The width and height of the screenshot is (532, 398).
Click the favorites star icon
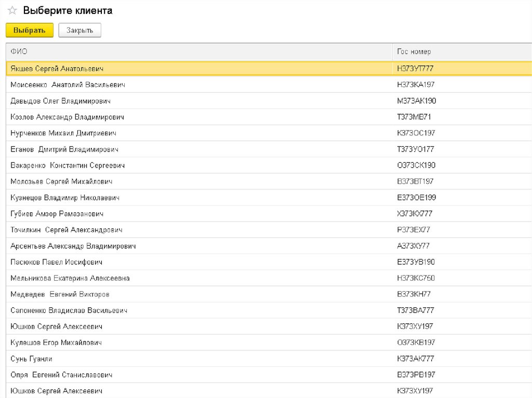tap(11, 11)
